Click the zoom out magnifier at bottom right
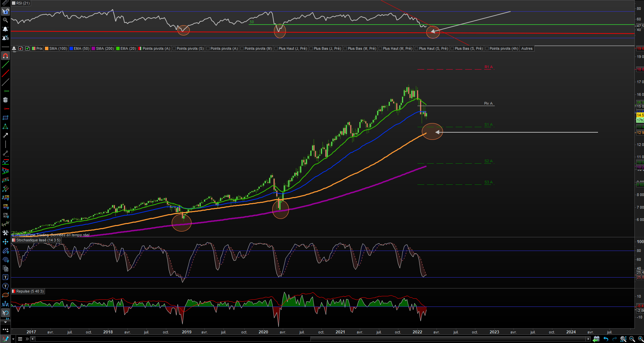The image size is (644, 343). point(632,339)
